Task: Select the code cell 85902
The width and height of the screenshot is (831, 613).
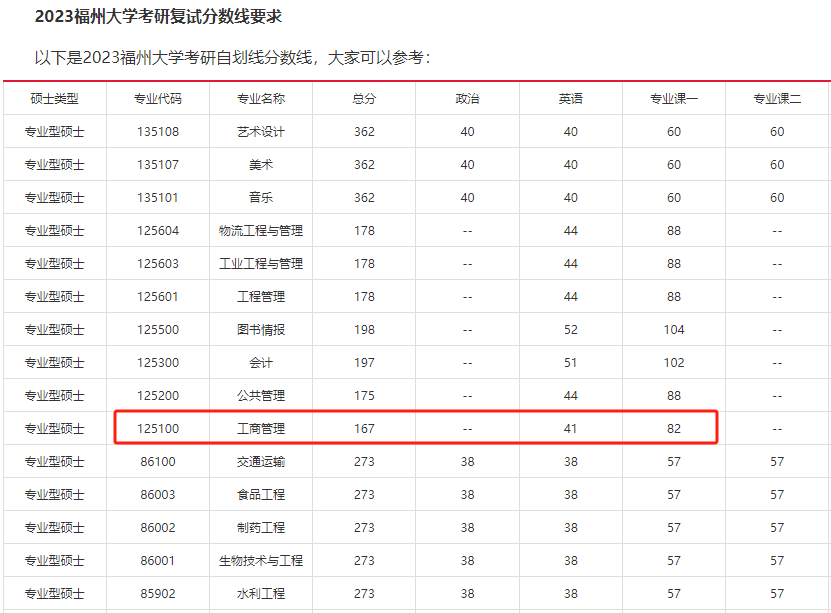Action: tap(158, 593)
